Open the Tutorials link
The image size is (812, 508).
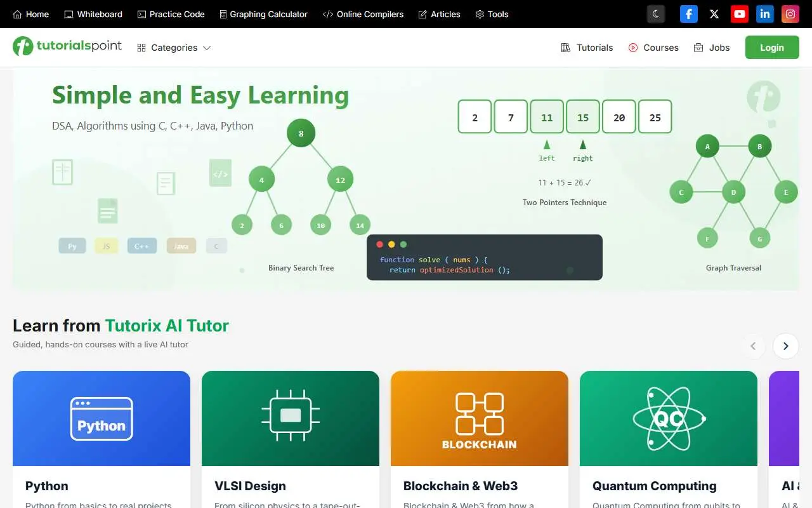[587, 48]
